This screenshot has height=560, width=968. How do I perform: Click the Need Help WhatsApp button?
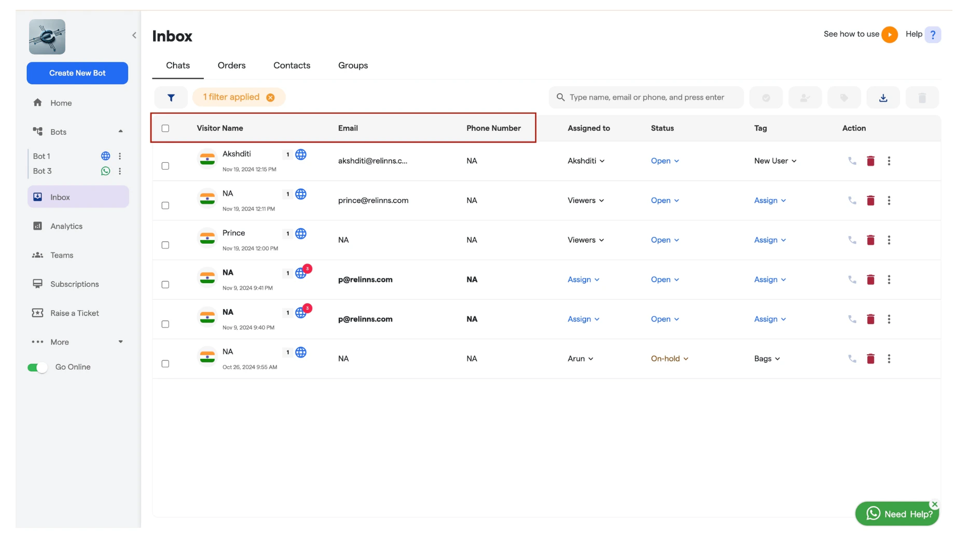pyautogui.click(x=897, y=514)
